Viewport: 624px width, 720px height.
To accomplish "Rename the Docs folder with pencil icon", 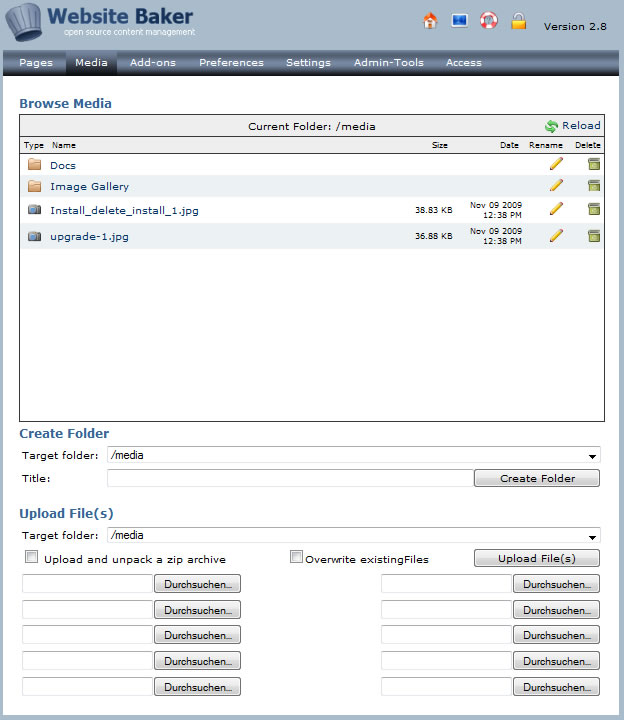I will (556, 164).
